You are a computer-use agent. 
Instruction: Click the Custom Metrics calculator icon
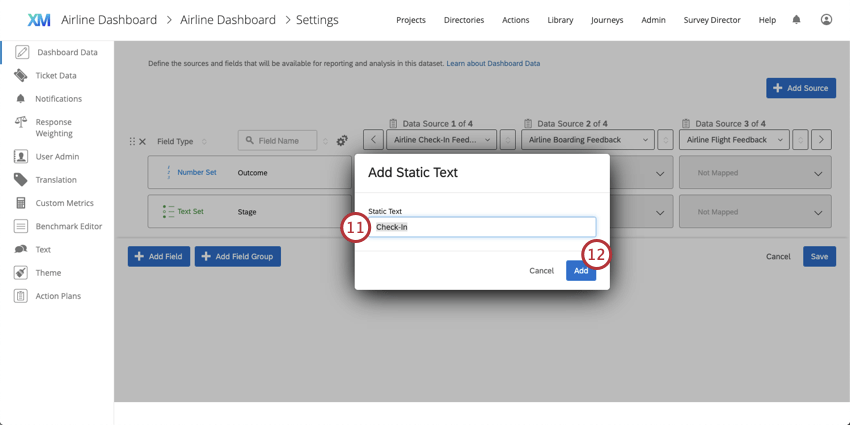pyautogui.click(x=21, y=203)
